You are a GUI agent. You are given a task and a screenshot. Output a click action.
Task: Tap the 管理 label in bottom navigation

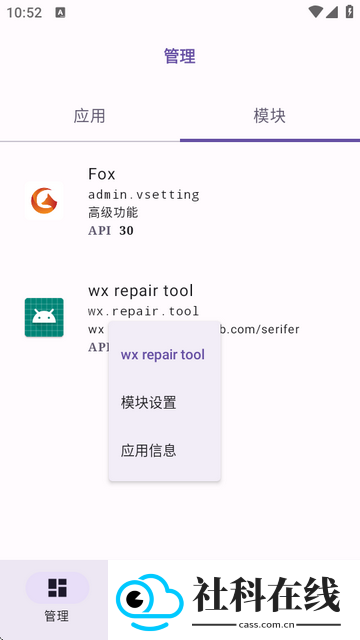pyautogui.click(x=57, y=616)
